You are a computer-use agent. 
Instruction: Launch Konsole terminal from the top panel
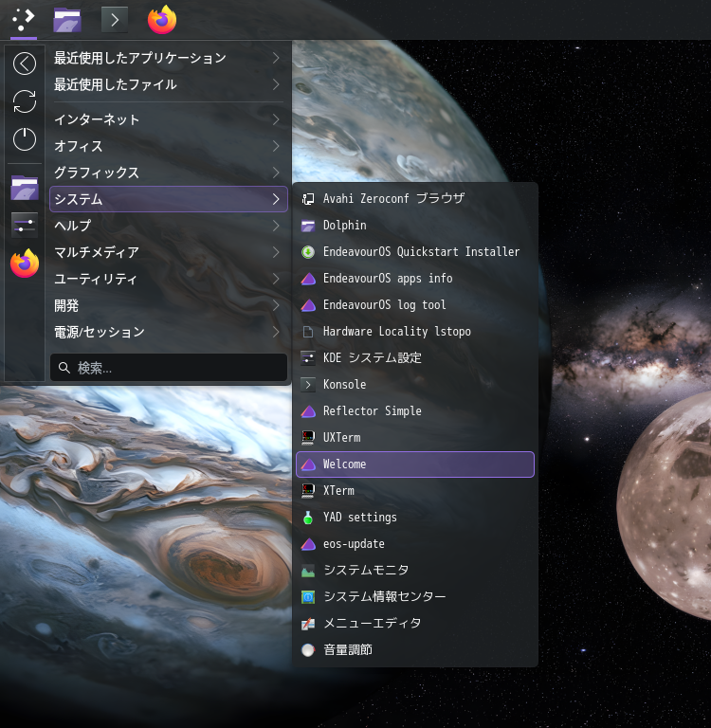115,20
